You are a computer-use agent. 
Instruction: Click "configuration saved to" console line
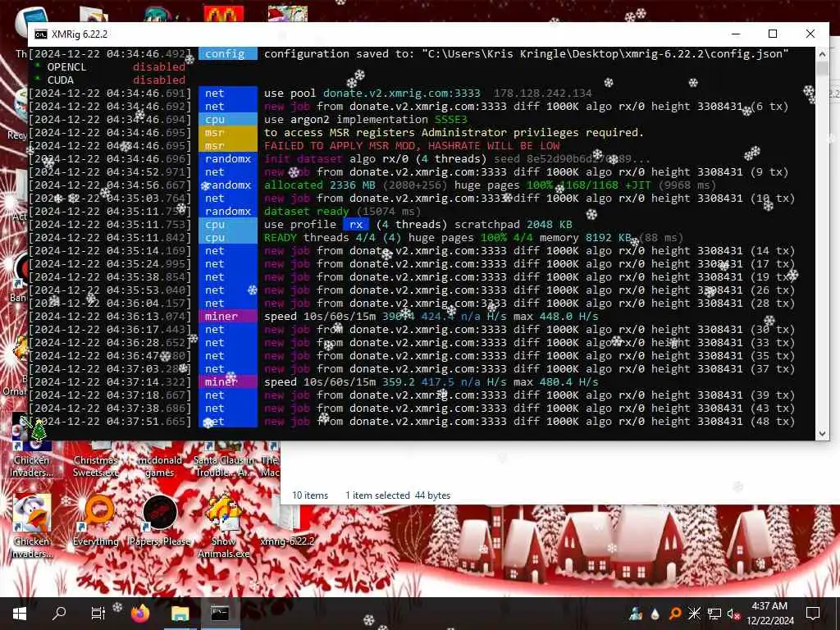[x=409, y=53]
